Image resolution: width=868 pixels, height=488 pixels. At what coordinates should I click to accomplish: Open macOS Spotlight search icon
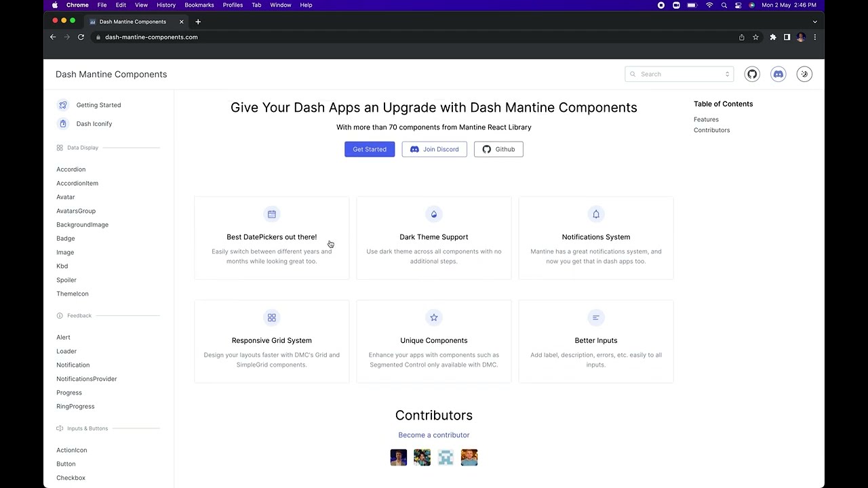pos(724,5)
